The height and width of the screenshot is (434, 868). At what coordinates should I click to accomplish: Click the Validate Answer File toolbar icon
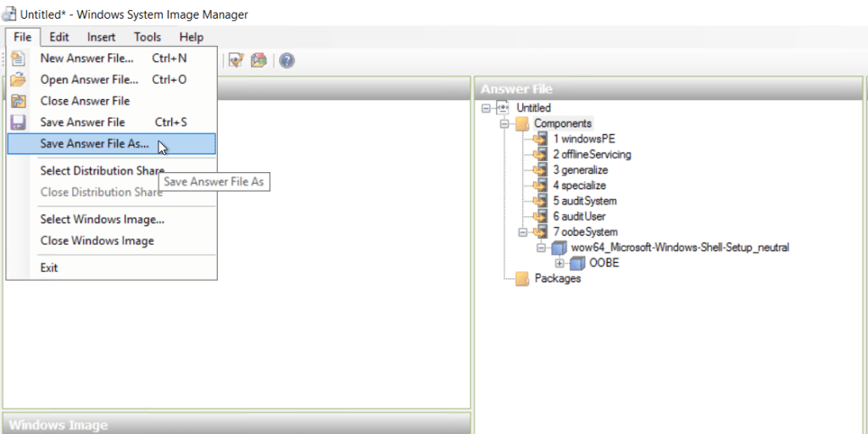[236, 60]
